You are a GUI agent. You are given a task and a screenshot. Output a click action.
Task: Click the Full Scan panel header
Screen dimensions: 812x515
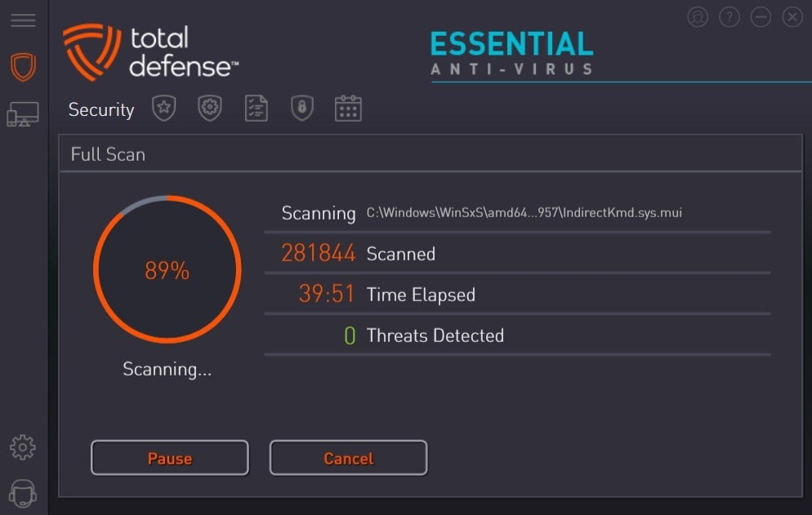pyautogui.click(x=108, y=154)
